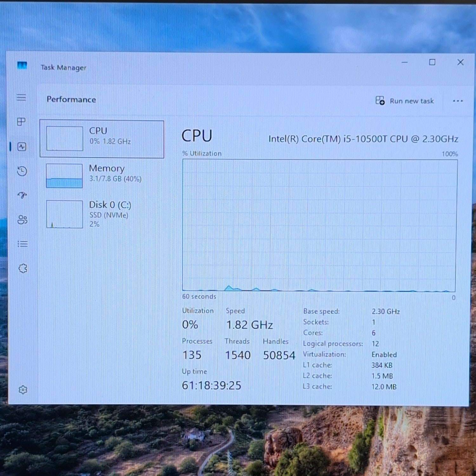
Task: Select the Performance page icon in the sidebar
Action: click(x=22, y=147)
